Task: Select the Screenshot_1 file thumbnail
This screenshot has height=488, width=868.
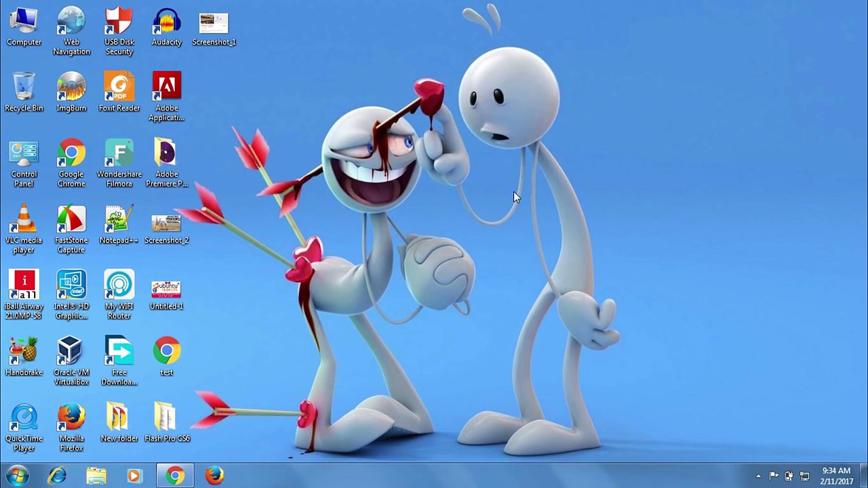Action: [x=214, y=27]
